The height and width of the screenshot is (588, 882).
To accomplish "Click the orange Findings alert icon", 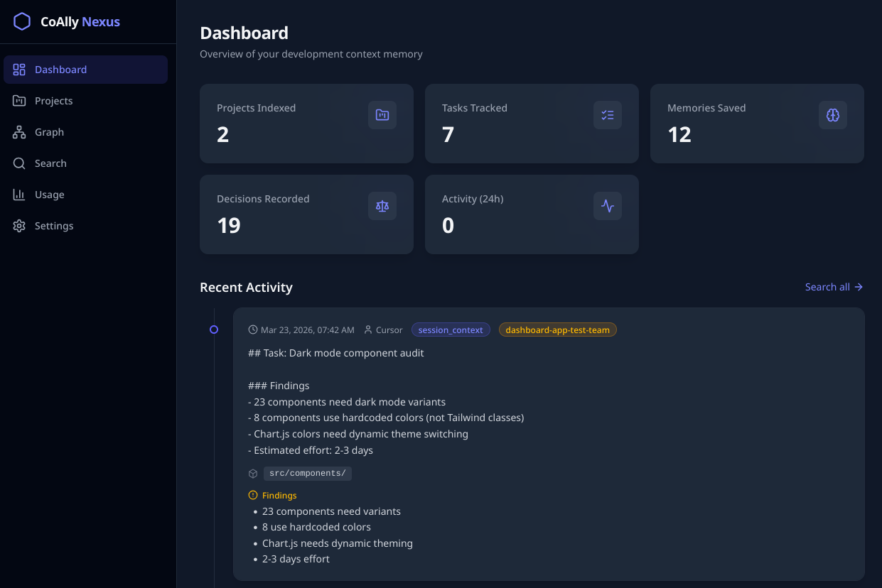I will click(253, 496).
